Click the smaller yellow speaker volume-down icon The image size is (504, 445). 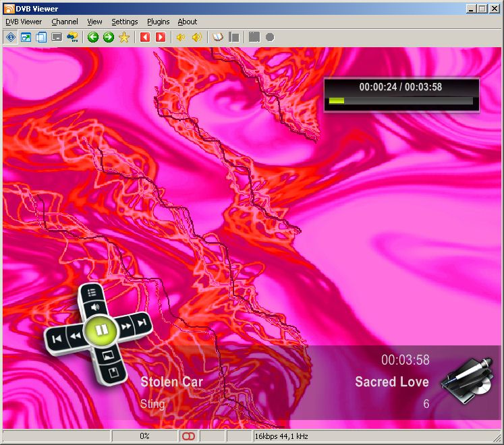[181, 37]
